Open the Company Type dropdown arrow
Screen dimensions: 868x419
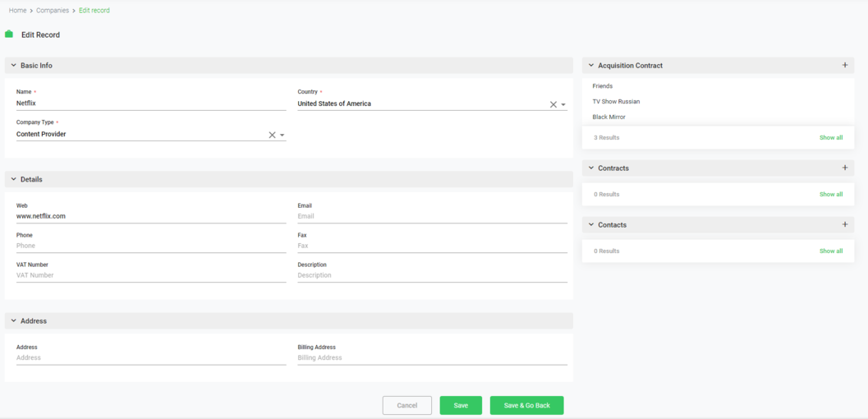(282, 135)
